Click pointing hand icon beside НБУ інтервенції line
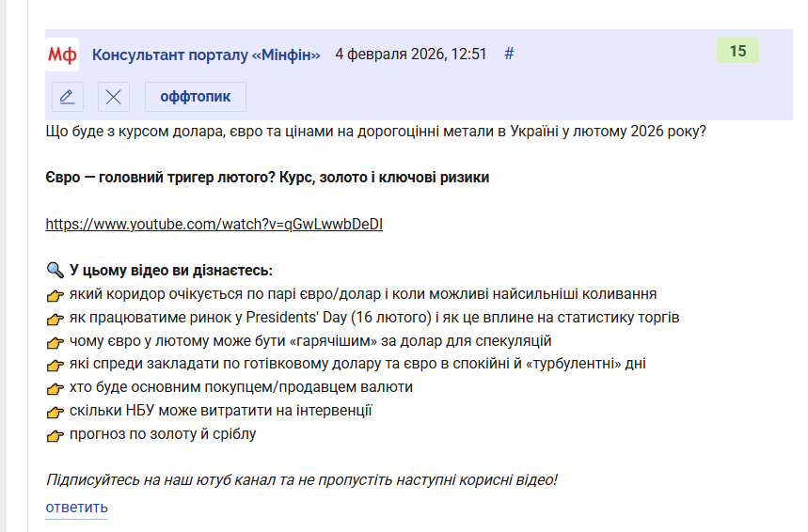Screen dimensions: 808x532 55,412
